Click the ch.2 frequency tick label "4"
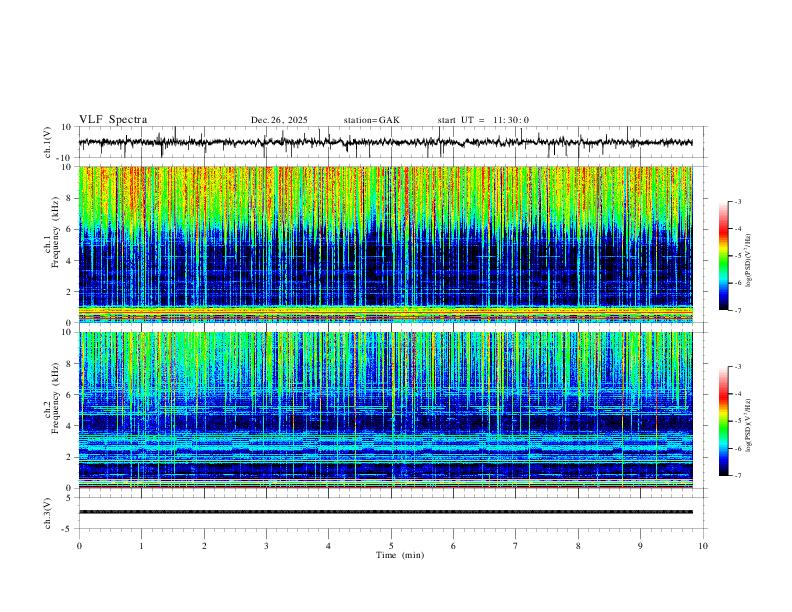 (x=70, y=426)
